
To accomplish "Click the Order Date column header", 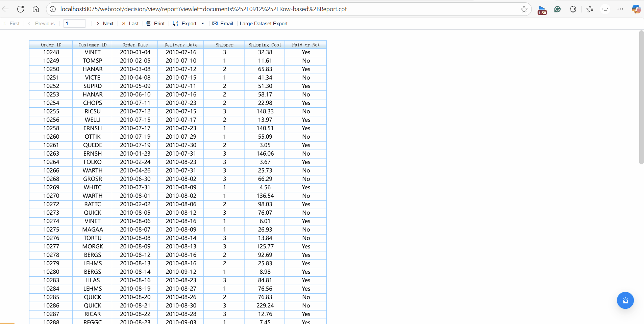I will [x=135, y=45].
